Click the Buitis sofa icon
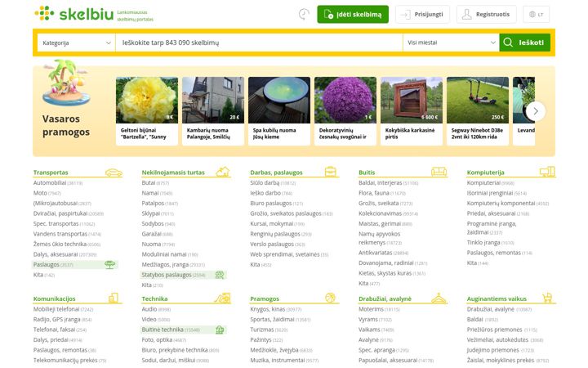The width and height of the screenshot is (588, 368). click(x=439, y=172)
